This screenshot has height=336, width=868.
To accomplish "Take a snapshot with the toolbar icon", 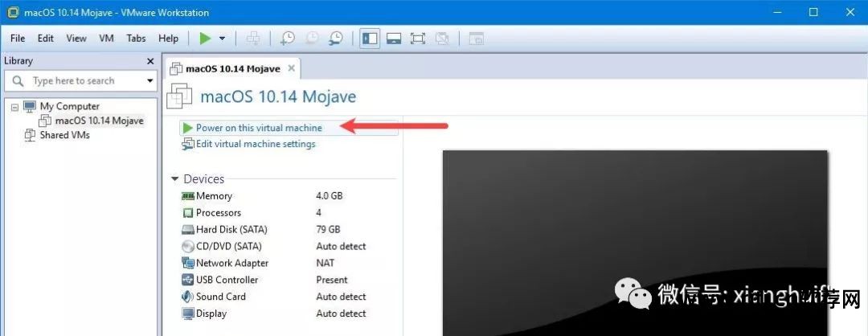I will pos(287,39).
